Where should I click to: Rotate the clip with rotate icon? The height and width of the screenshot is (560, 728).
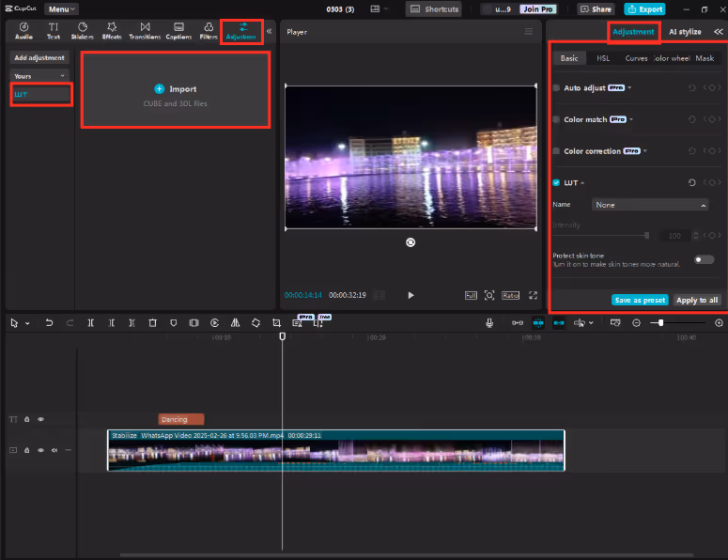point(256,322)
